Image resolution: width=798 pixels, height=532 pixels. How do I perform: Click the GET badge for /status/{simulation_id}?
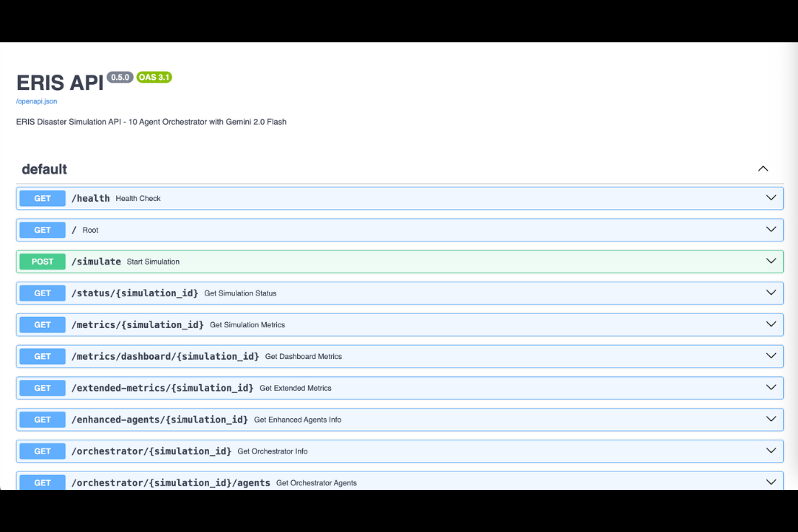pyautogui.click(x=42, y=293)
